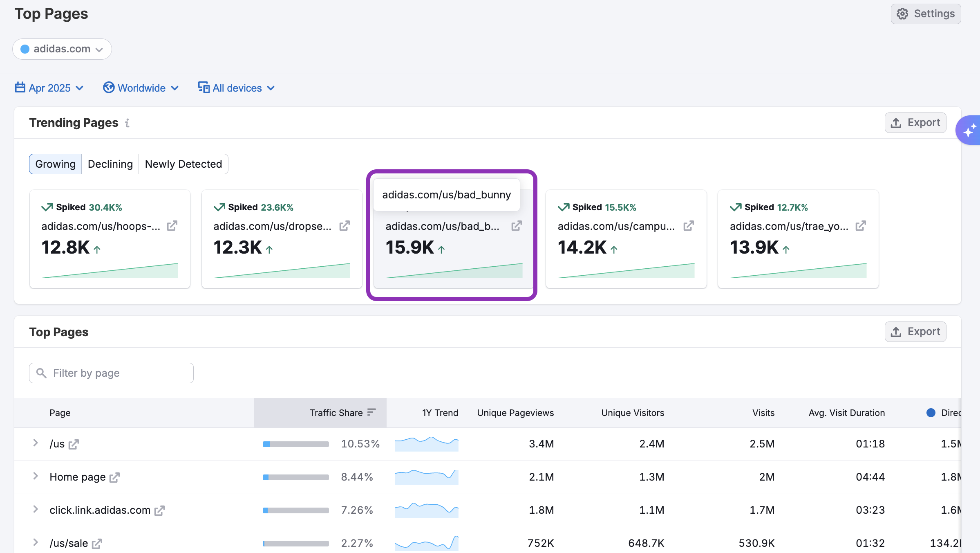Click the AI sparkle assistant icon
Image resolution: width=980 pixels, height=553 pixels.
click(x=969, y=131)
